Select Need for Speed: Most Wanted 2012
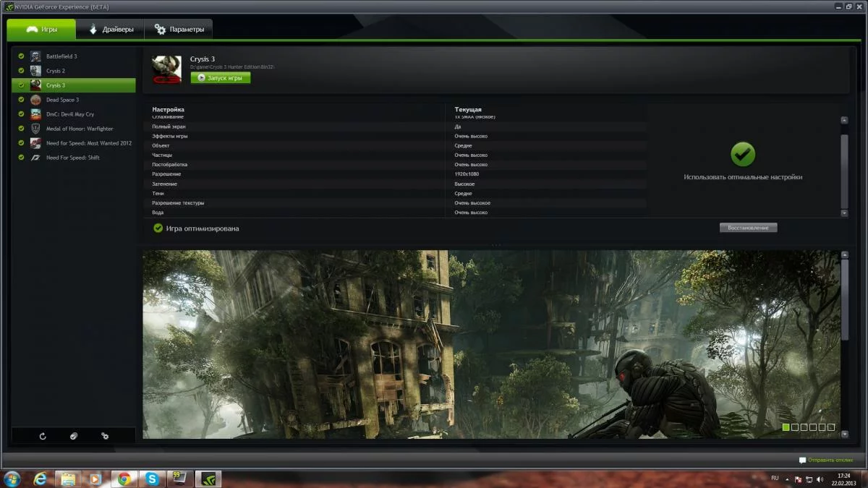 pyautogui.click(x=74, y=143)
